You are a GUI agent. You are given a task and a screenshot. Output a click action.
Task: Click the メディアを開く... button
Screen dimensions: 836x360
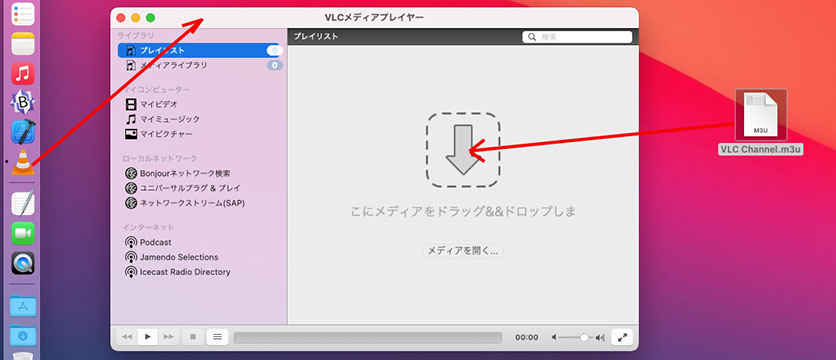pos(463,251)
